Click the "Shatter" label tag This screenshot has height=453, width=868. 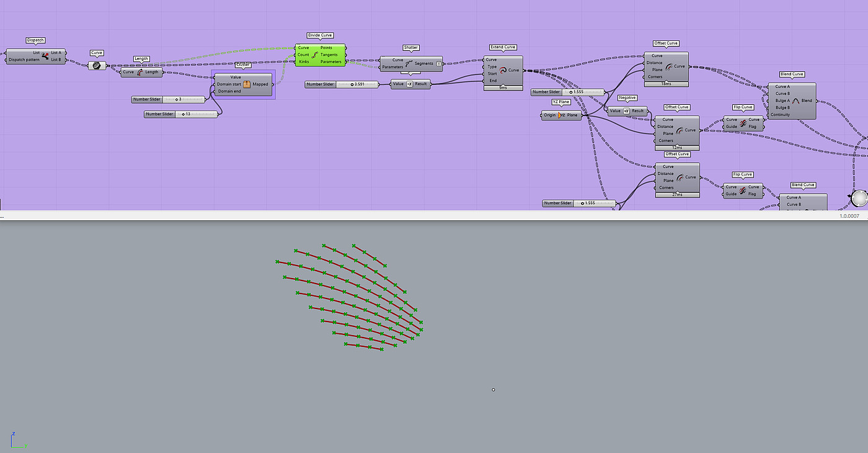pos(411,47)
